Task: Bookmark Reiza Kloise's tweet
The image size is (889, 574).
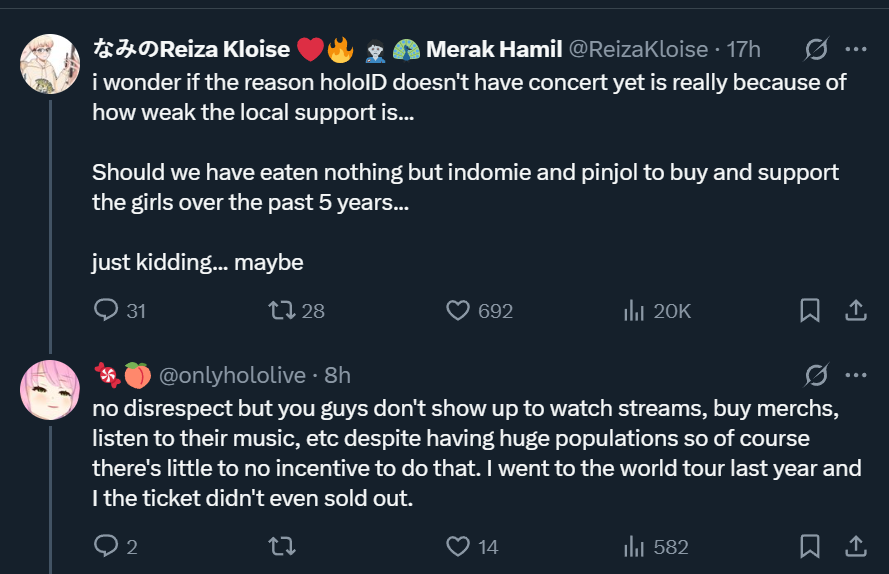Action: pos(810,311)
